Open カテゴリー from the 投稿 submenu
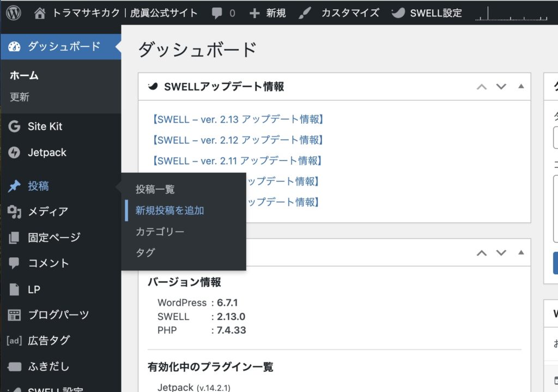This screenshot has width=558, height=392. pyautogui.click(x=161, y=231)
